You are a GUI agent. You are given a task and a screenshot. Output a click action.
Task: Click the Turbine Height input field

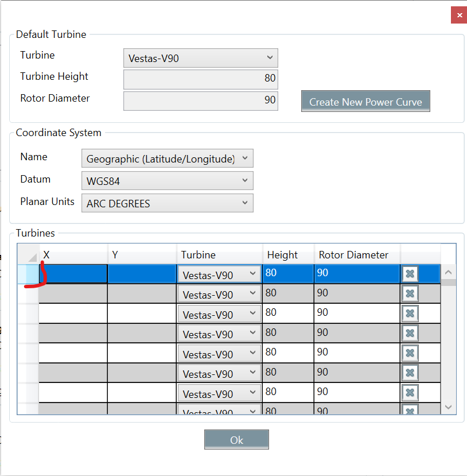200,79
